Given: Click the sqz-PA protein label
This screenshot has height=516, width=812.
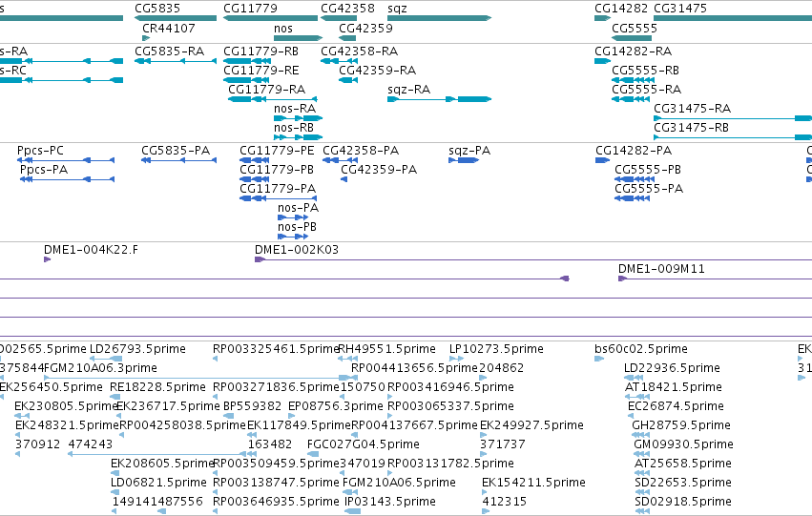Looking at the screenshot, I should click(x=469, y=151).
